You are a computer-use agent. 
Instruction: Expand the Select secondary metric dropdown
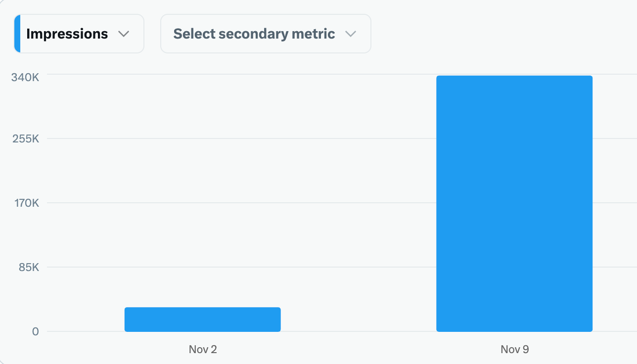[265, 34]
